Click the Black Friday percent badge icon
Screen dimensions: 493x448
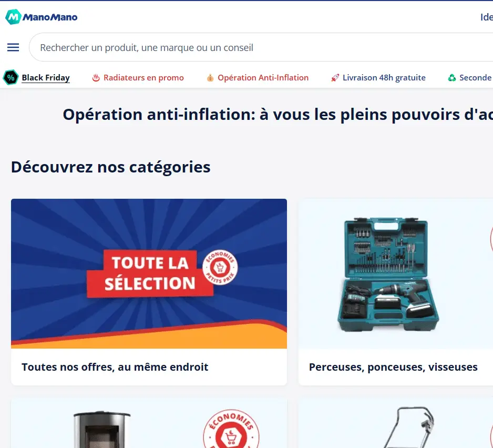[11, 77]
